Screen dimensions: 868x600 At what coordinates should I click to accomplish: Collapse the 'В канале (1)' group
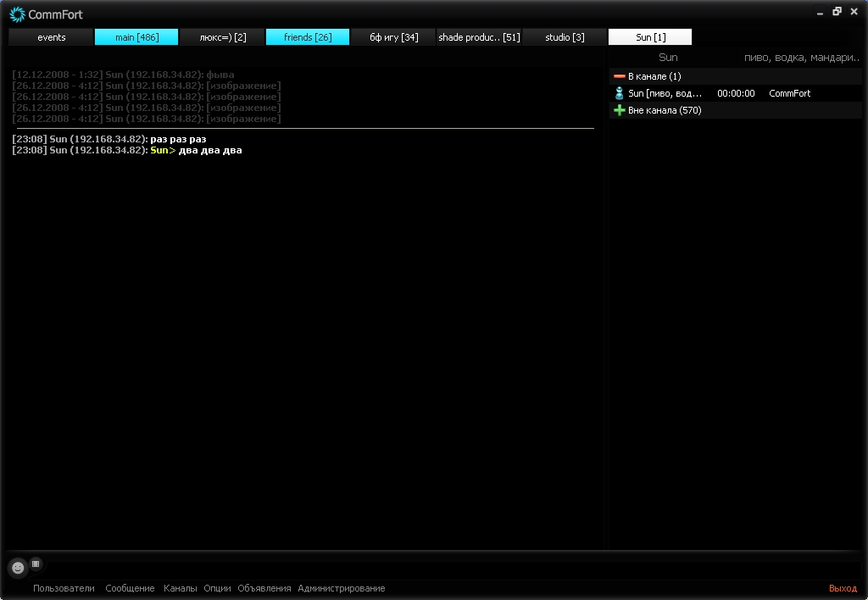point(619,76)
